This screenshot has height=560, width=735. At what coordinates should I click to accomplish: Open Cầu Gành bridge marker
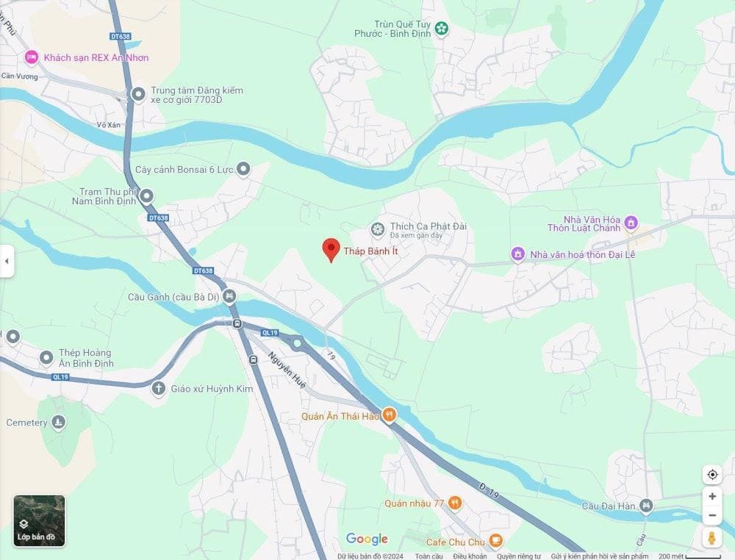click(x=229, y=296)
